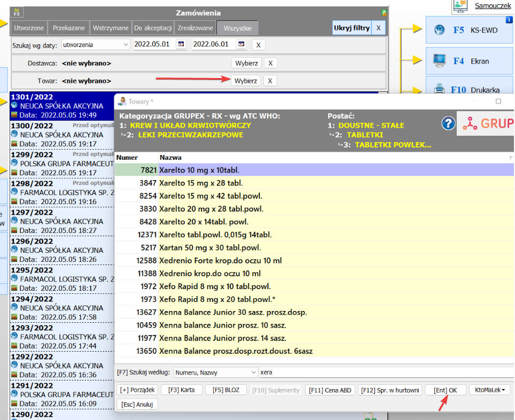Switch to the Wszystkie tab
Image resolution: width=515 pixels, height=420 pixels.
(x=237, y=28)
